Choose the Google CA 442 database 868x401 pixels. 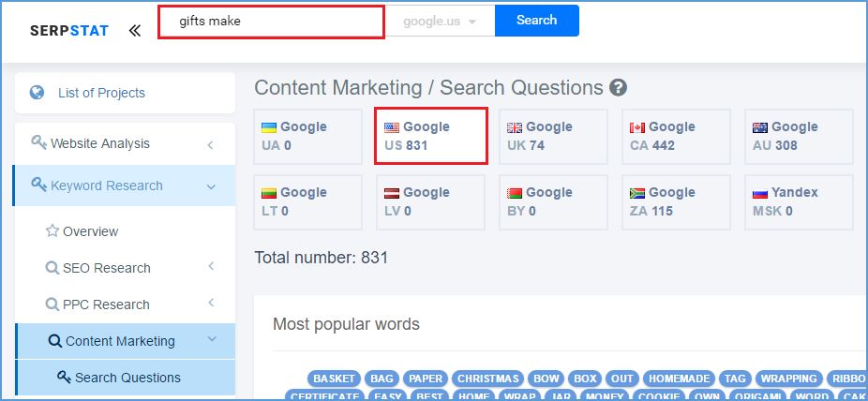(675, 137)
